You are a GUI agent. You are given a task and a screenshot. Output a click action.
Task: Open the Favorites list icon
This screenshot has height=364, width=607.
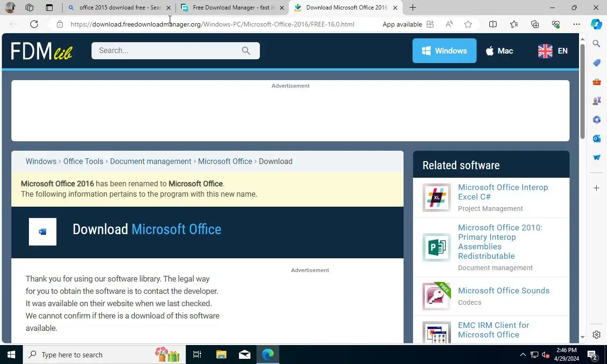coord(514,24)
